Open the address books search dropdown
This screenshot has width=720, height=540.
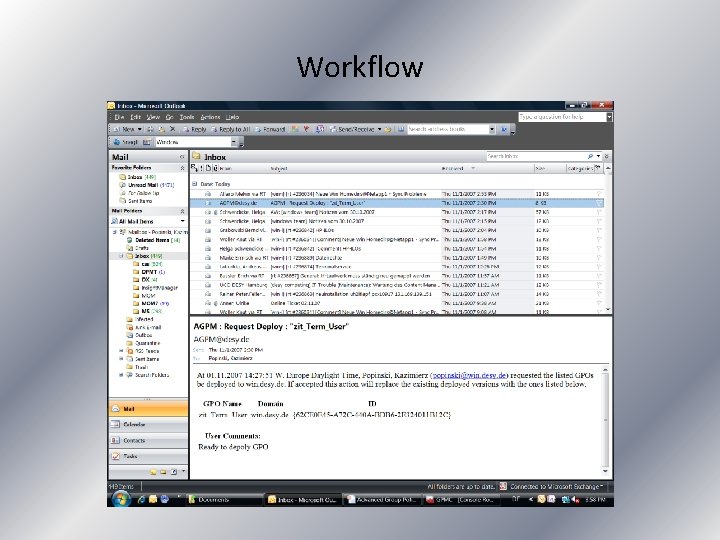pyautogui.click(x=492, y=129)
